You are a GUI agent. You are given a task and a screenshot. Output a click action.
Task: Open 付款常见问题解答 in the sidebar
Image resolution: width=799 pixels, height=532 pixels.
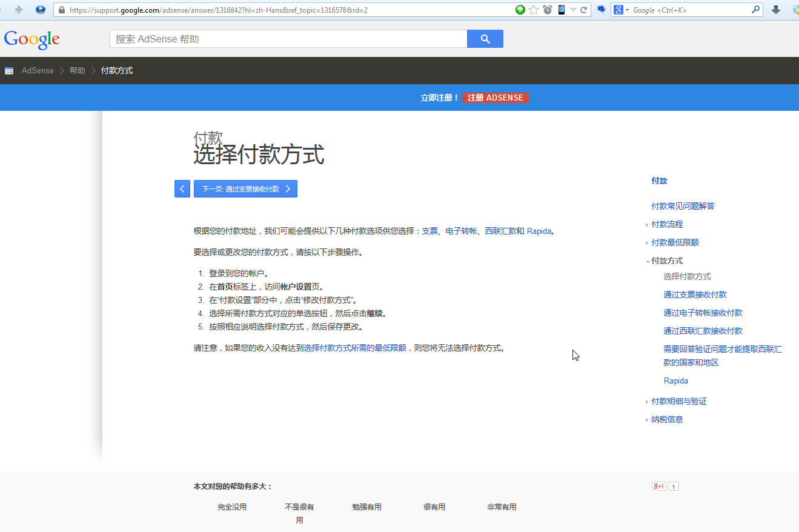[683, 206]
